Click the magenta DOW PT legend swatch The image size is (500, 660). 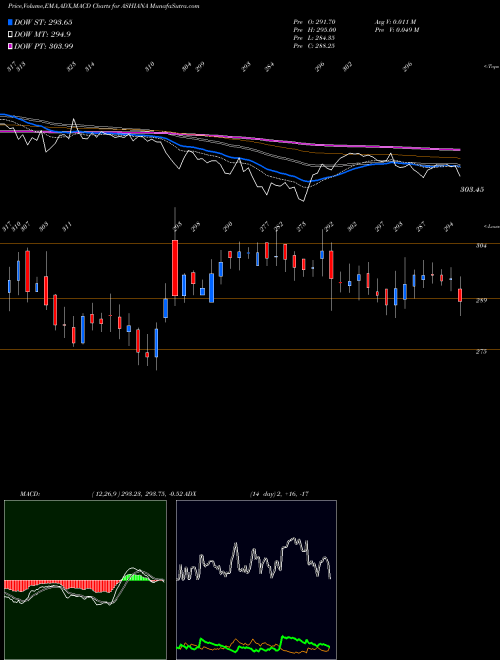coord(10,46)
